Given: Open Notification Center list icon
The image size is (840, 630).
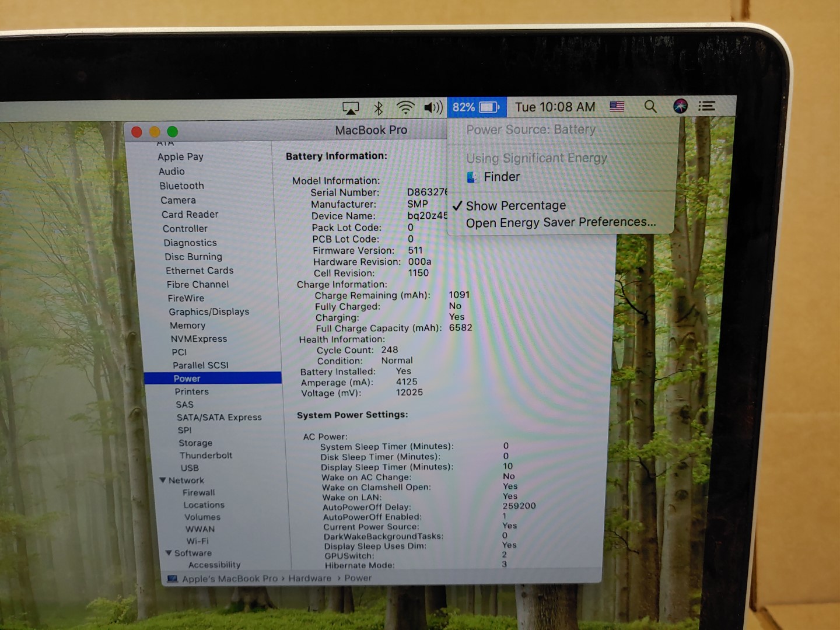Looking at the screenshot, I should [x=707, y=106].
